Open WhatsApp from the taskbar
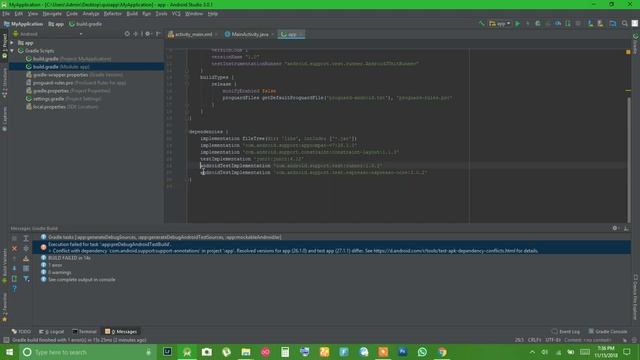 point(422,352)
